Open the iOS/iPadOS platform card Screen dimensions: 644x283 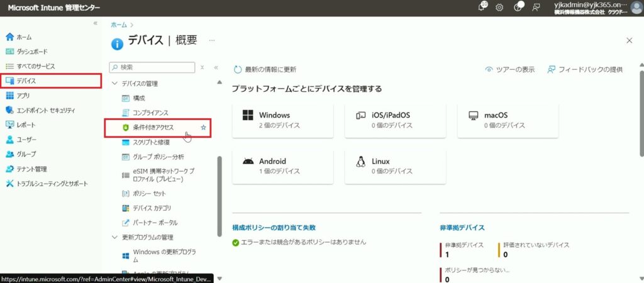(x=396, y=120)
